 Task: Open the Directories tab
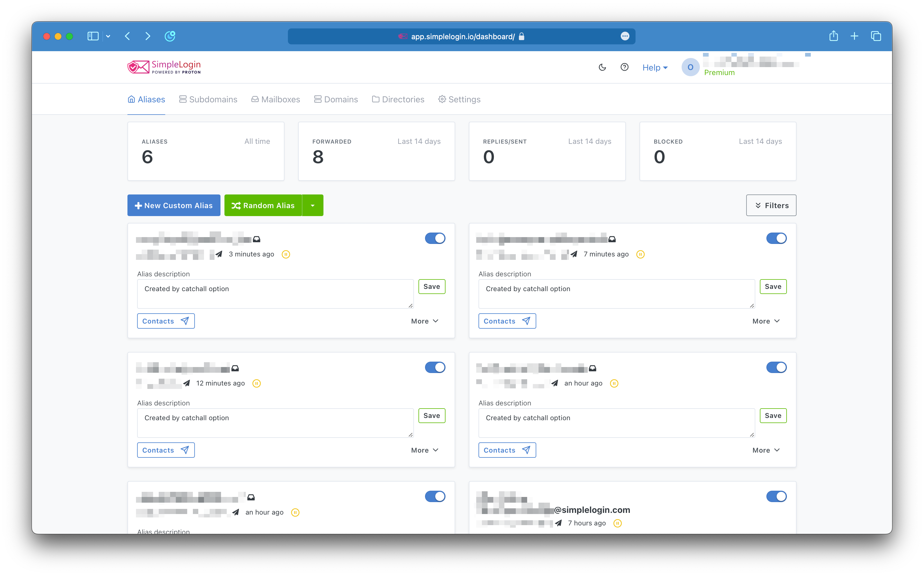pyautogui.click(x=398, y=100)
